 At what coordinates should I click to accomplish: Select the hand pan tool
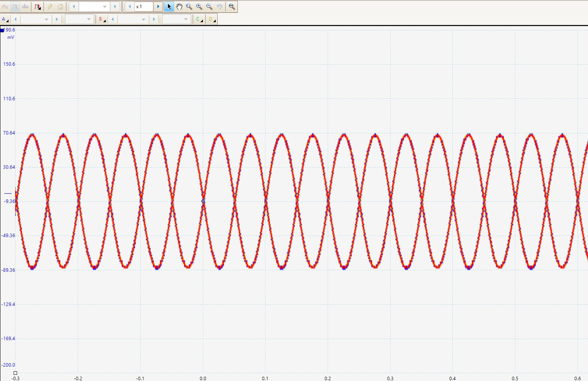179,7
